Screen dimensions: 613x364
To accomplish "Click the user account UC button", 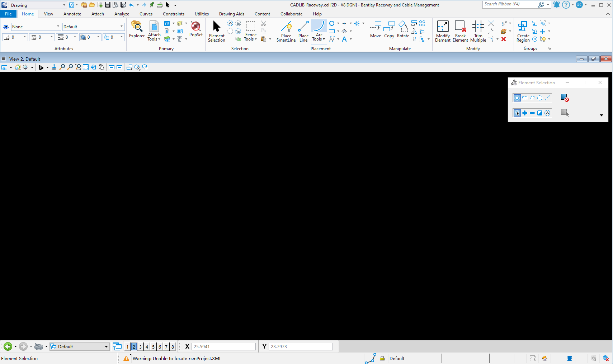I will tap(579, 5).
